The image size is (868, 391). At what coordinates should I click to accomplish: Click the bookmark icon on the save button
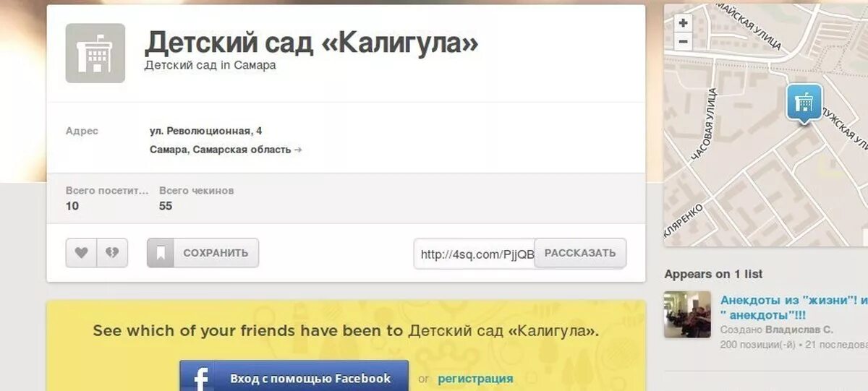pos(161,253)
